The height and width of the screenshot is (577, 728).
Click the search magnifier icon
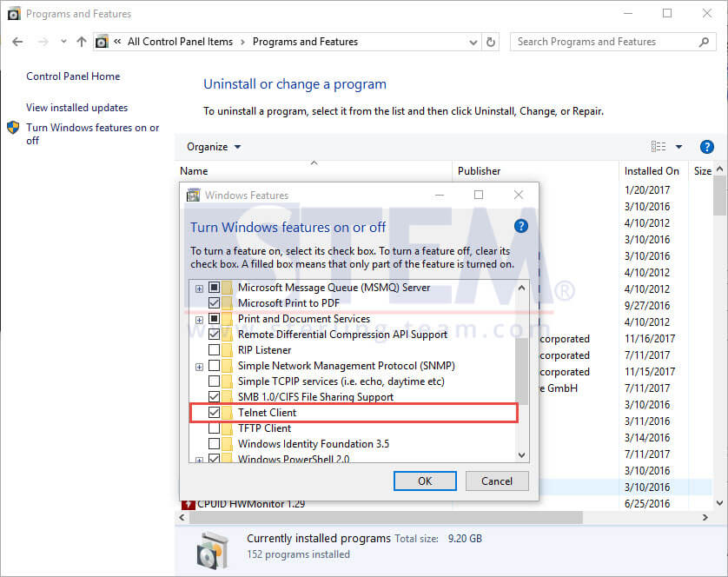(x=704, y=42)
